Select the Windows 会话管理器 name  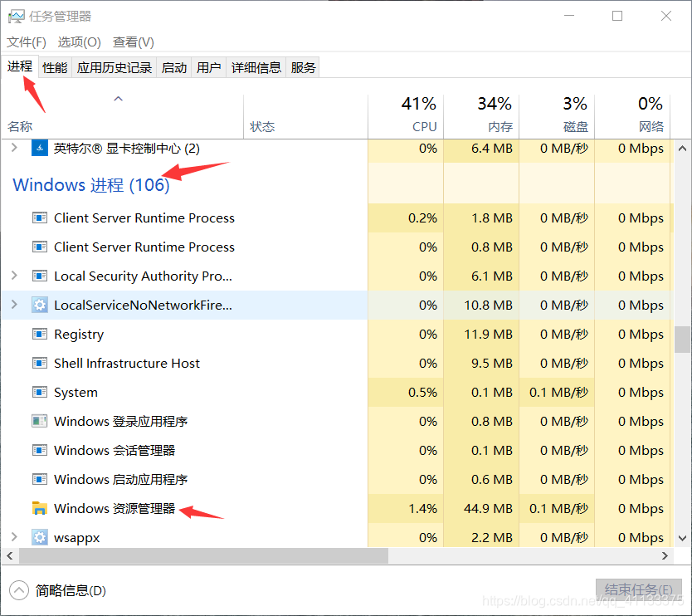click(x=115, y=451)
